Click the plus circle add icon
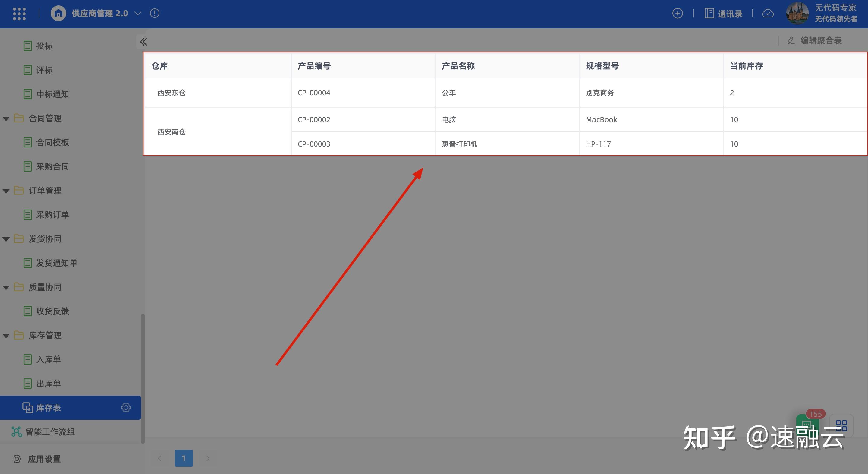The image size is (868, 474). (677, 14)
